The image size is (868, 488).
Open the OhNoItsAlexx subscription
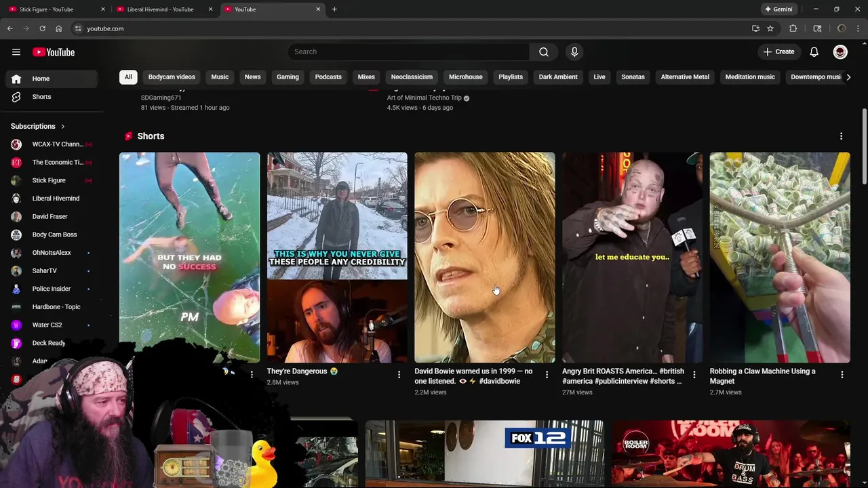(x=52, y=253)
